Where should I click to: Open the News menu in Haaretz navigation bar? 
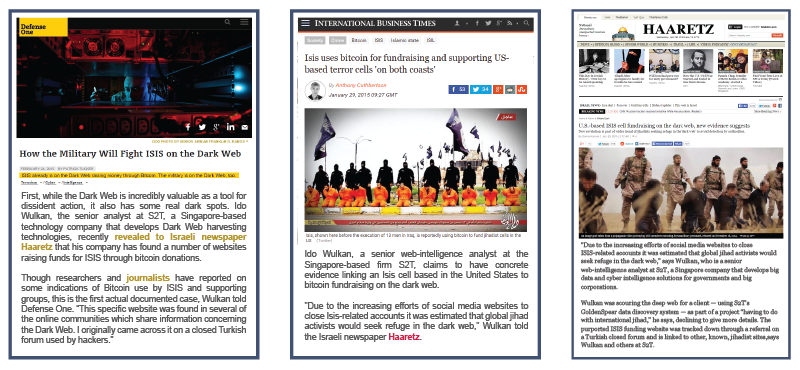[x=584, y=45]
